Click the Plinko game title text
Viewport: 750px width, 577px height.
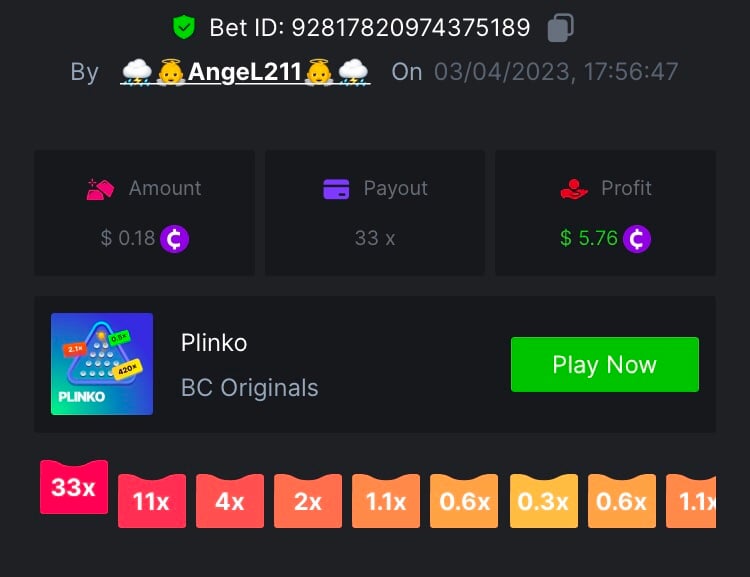(x=214, y=343)
